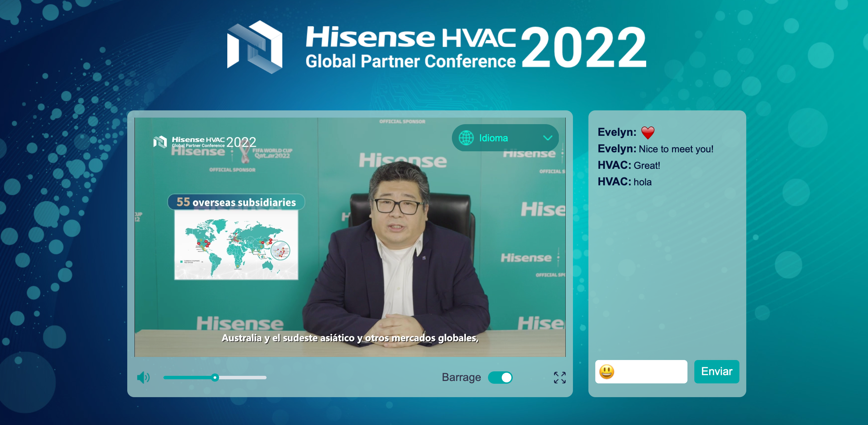
Task: Click the Barrage label text
Action: coord(461,378)
